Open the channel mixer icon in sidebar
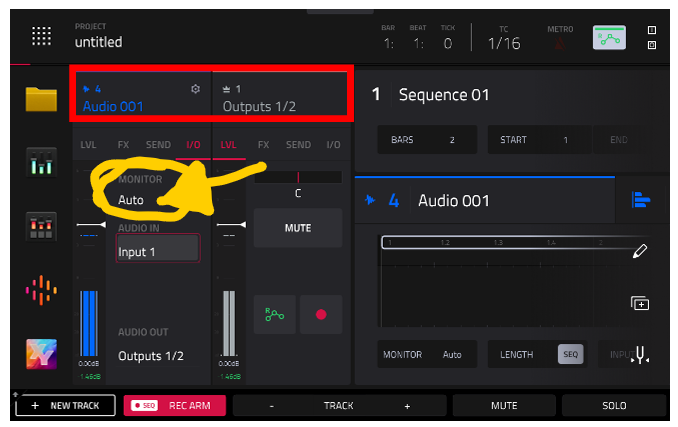 (41, 162)
